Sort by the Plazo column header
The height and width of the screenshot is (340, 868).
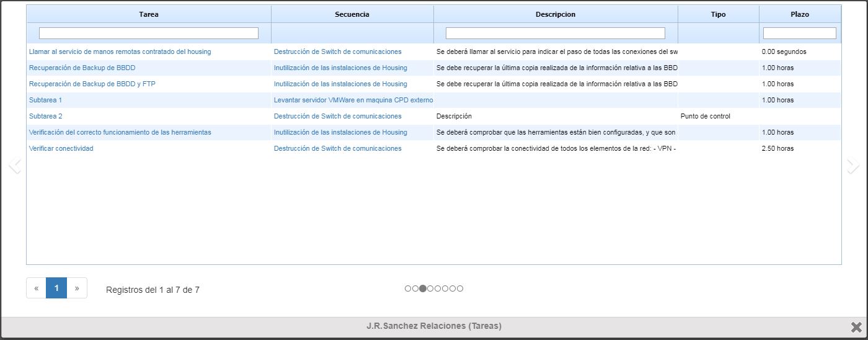point(800,14)
